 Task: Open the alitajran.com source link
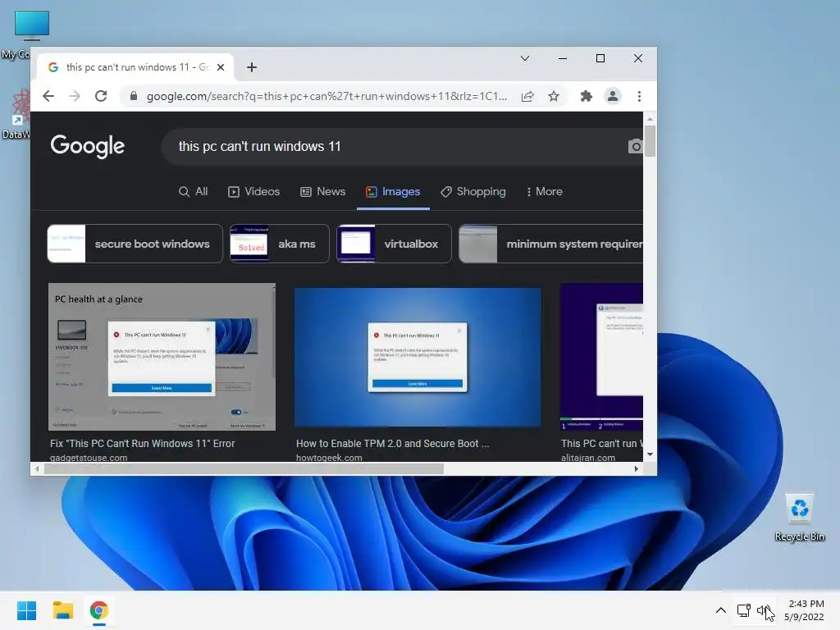pyautogui.click(x=587, y=458)
